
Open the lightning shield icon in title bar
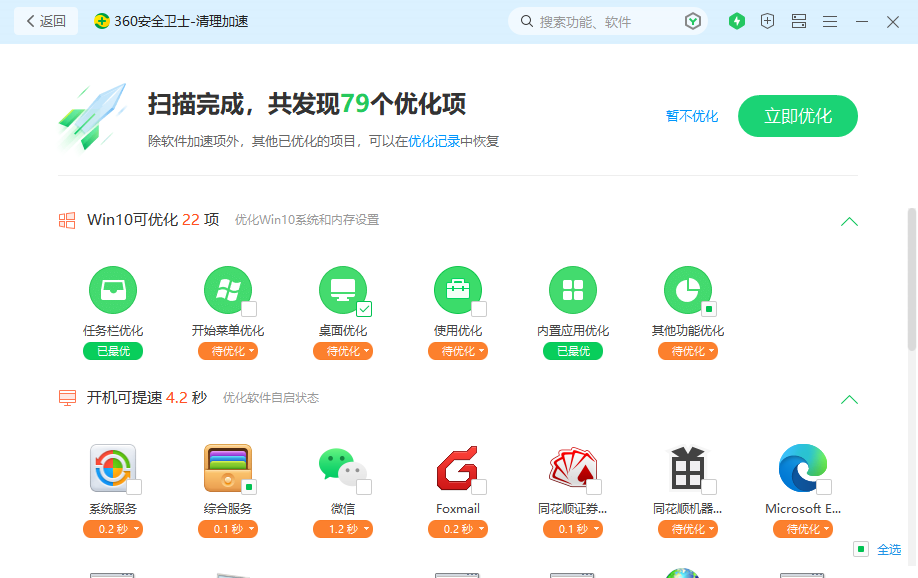pos(737,21)
